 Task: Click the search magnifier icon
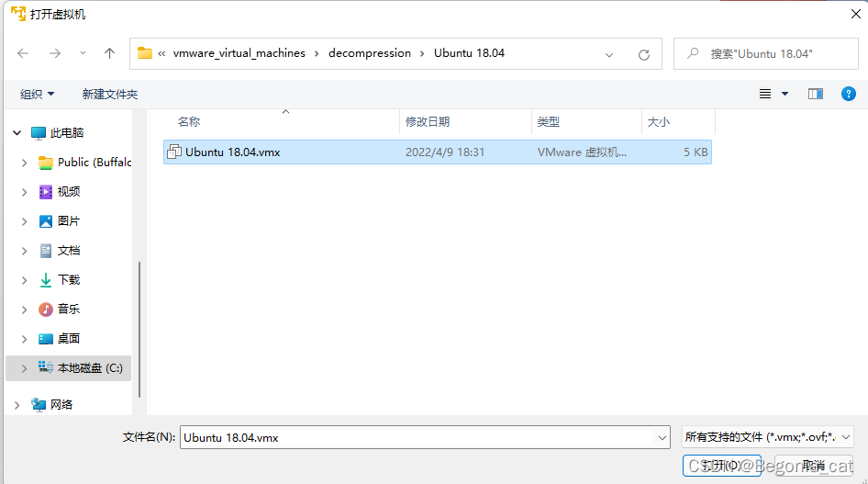[x=693, y=53]
